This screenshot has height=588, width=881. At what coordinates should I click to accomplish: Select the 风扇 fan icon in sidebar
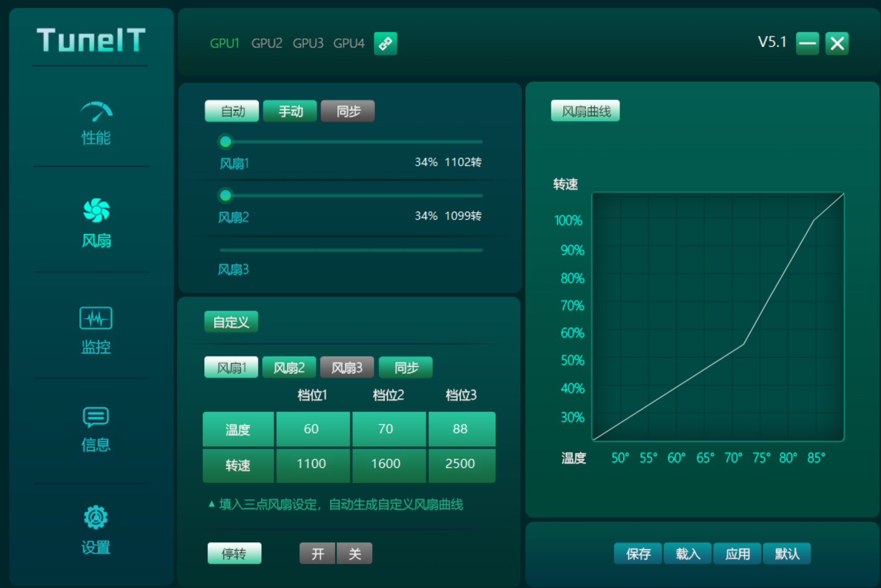(97, 210)
